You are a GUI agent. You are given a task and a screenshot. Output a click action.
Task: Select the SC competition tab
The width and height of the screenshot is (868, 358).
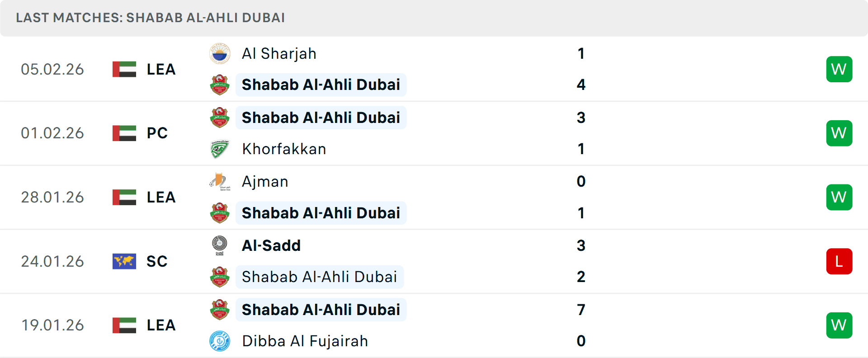pyautogui.click(x=157, y=261)
